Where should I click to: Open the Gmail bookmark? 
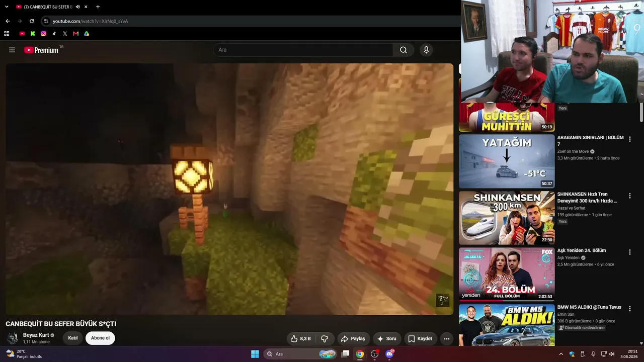click(75, 34)
